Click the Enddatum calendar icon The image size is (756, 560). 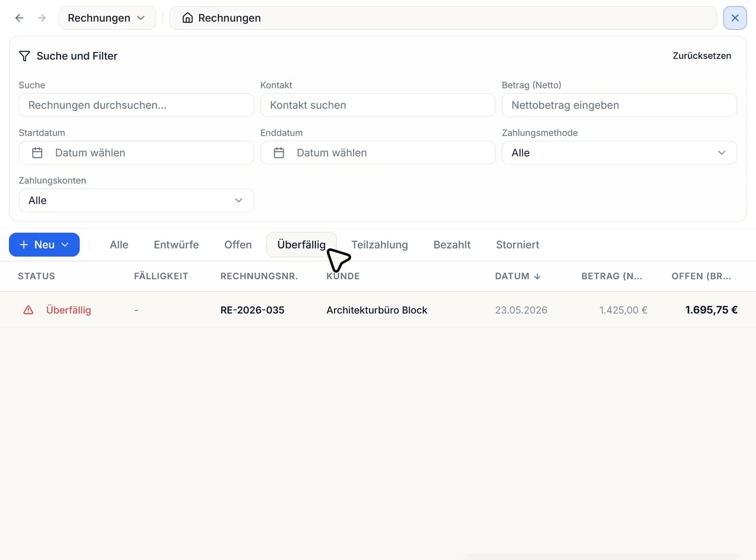pos(279,153)
